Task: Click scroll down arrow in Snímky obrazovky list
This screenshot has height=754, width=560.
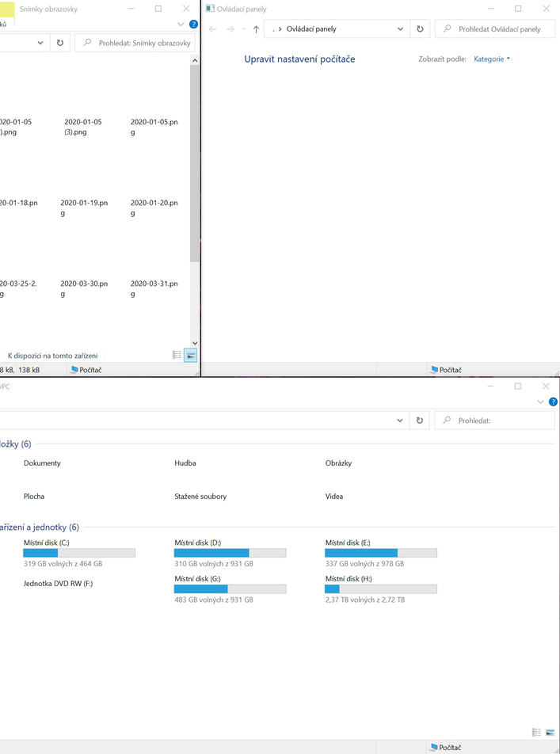Action: [195, 343]
